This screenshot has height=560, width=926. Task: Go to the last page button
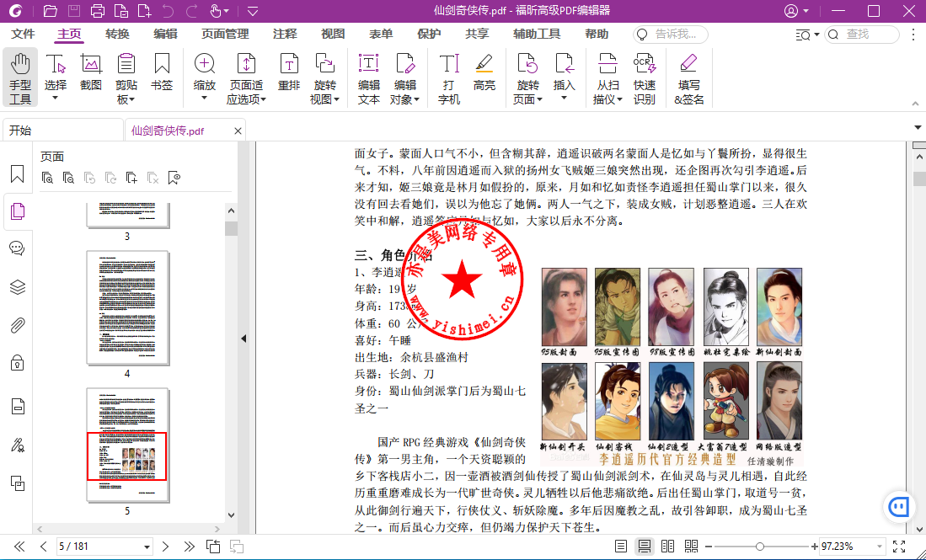(x=189, y=547)
